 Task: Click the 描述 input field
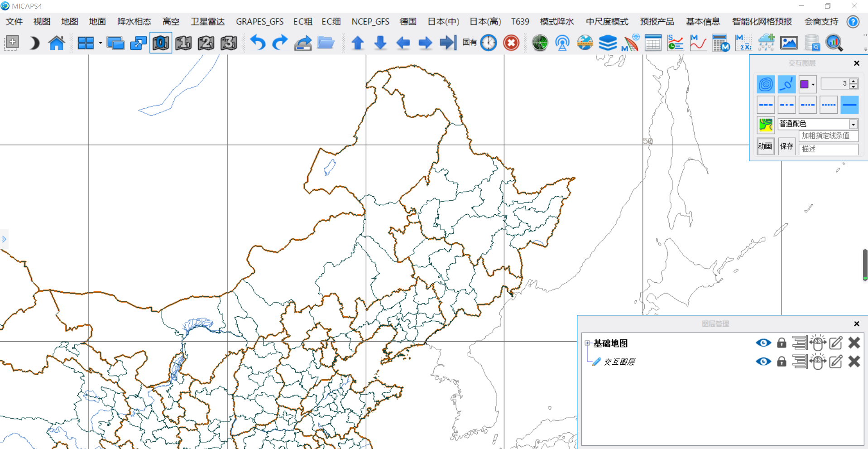828,150
